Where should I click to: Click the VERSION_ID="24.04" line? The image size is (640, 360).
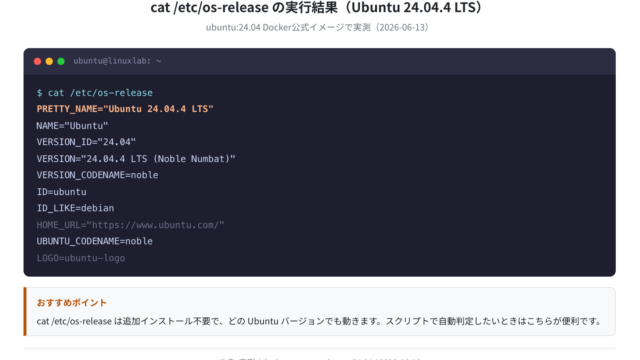click(86, 142)
